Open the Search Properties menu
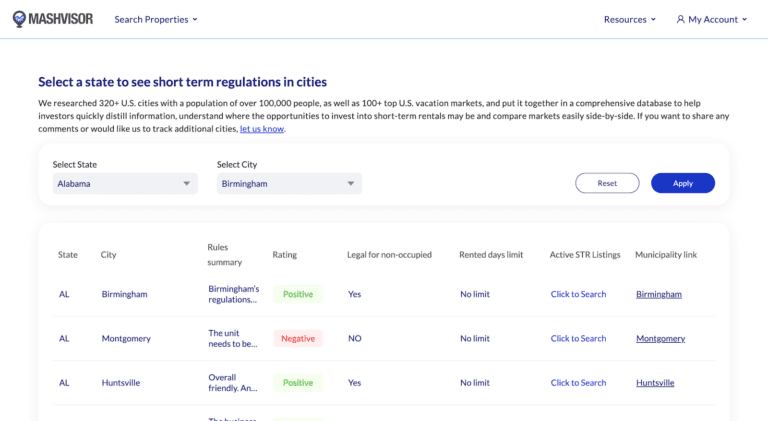 point(156,19)
